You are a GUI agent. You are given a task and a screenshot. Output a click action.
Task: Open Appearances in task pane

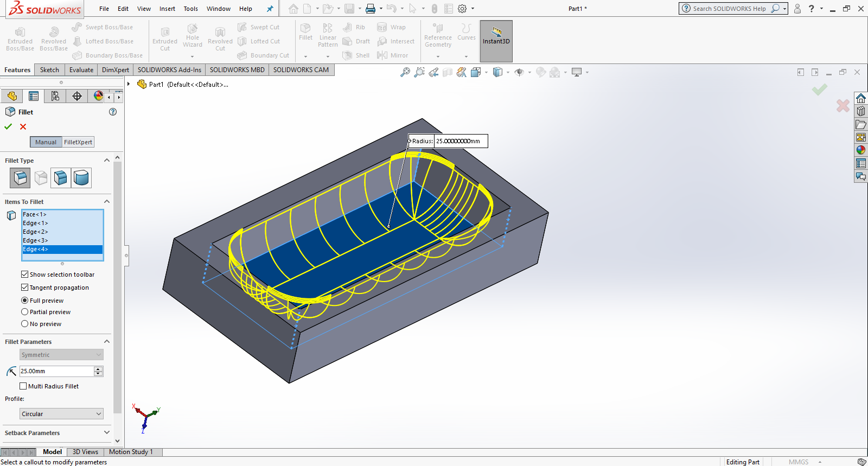[x=861, y=150]
